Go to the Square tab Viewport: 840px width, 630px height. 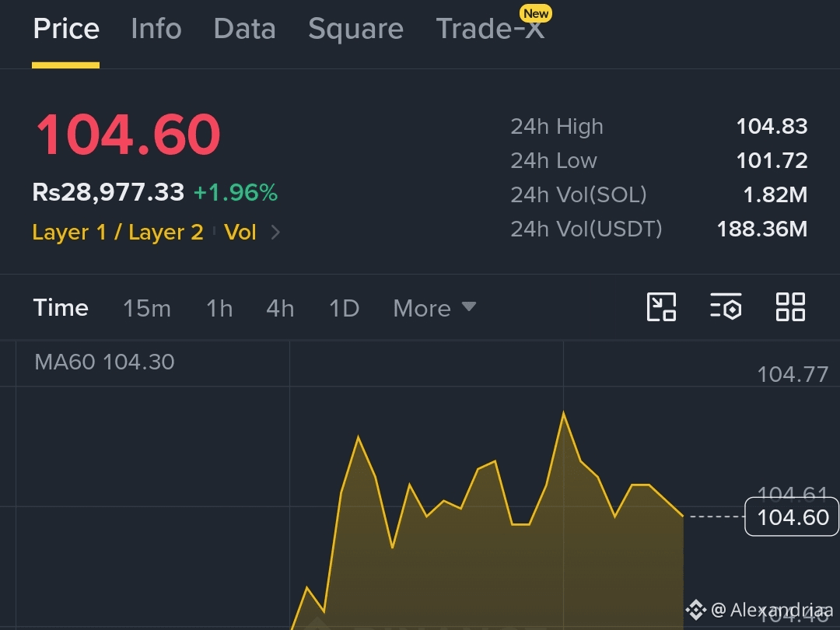tap(355, 30)
